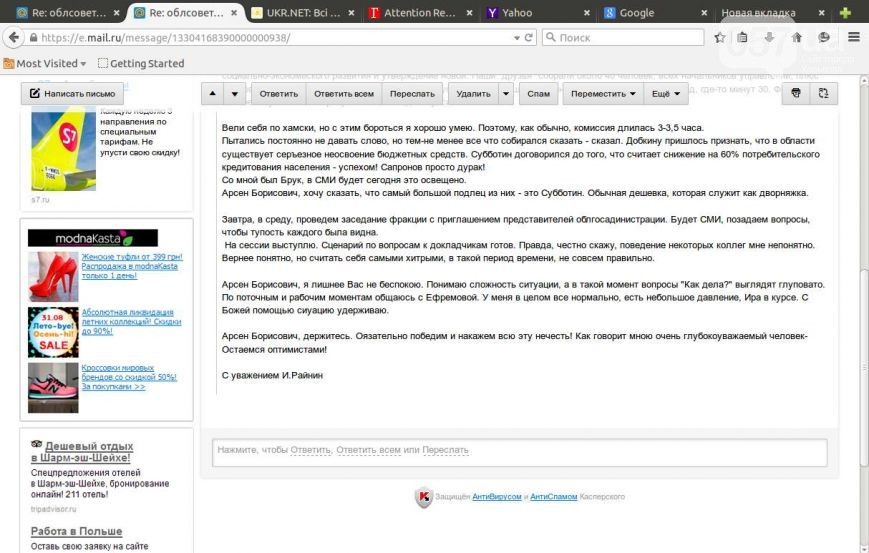Switch to the UKR.NET tab
This screenshot has height=553, width=869.
click(x=303, y=13)
